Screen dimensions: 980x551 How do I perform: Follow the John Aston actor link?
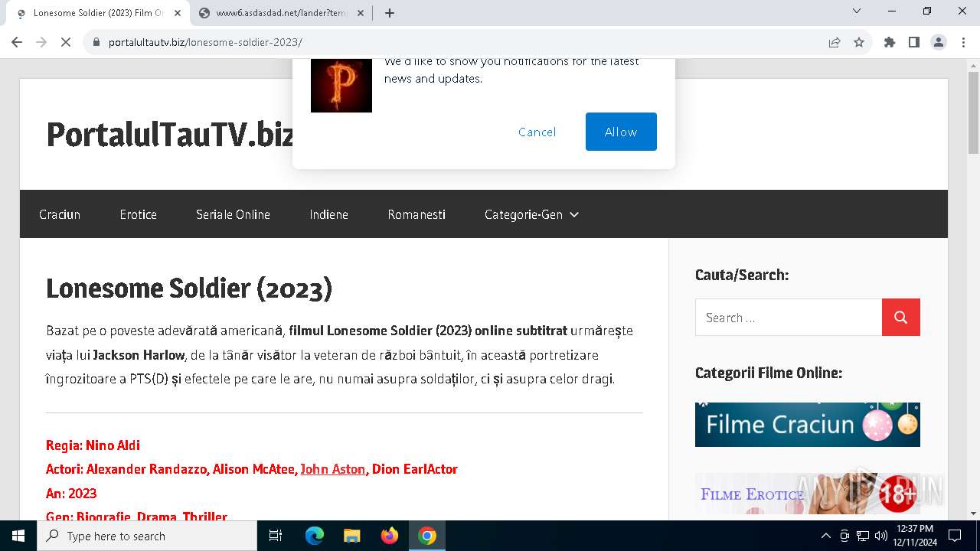coord(333,469)
